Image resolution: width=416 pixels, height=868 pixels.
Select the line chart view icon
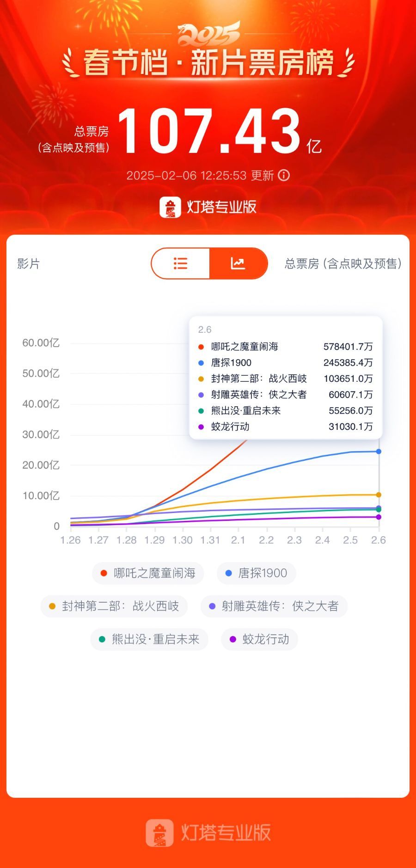(x=238, y=263)
